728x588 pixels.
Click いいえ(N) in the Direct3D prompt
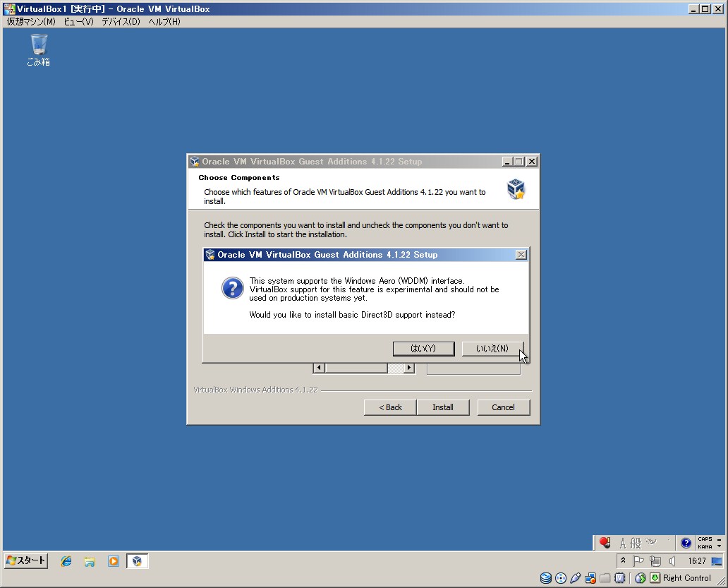(x=492, y=349)
